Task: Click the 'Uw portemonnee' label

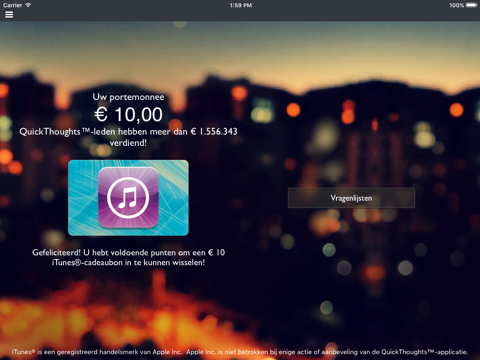Action: tap(128, 97)
